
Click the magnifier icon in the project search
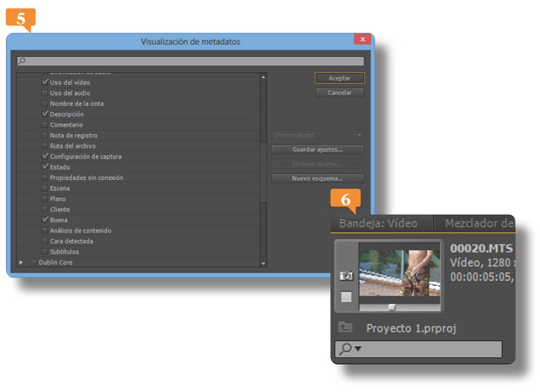click(x=345, y=349)
